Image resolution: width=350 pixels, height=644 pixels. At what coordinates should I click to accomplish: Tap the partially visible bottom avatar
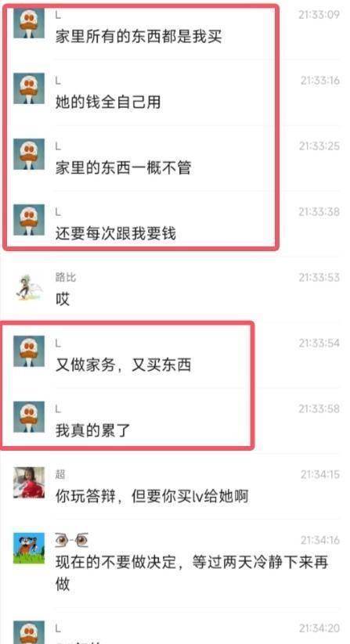[29, 632]
